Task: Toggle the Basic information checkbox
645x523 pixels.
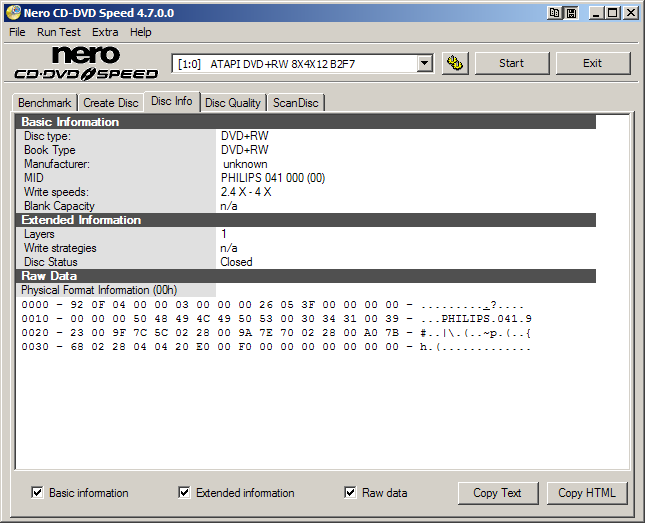Action: pos(38,492)
